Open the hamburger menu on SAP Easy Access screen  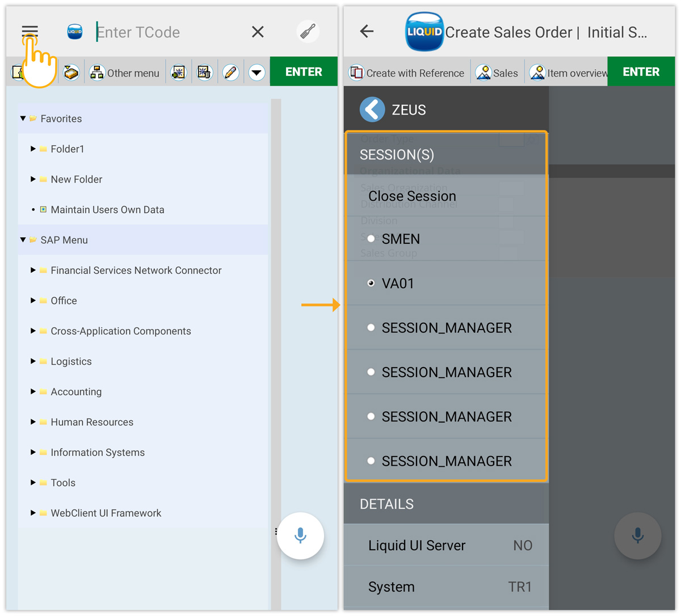click(x=30, y=31)
